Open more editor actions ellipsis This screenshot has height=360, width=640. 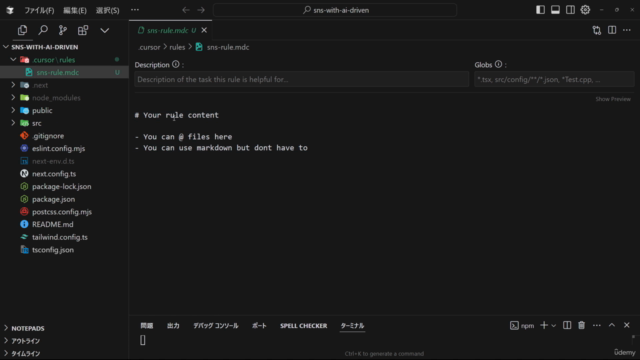627,30
